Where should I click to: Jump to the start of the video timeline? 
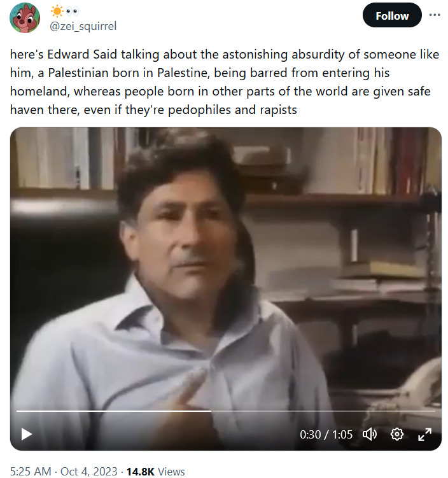tap(17, 411)
